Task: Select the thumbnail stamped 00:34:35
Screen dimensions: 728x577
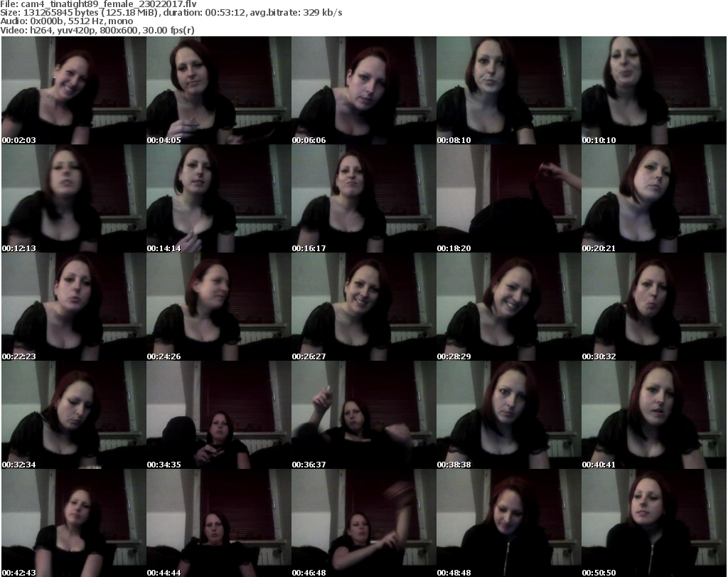Action: 219,415
